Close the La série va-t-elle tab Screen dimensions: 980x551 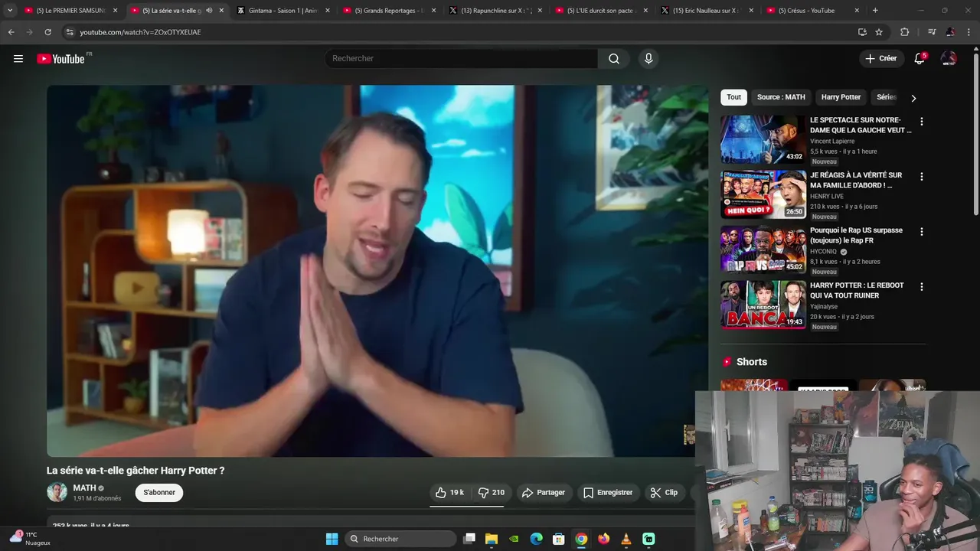click(221, 11)
